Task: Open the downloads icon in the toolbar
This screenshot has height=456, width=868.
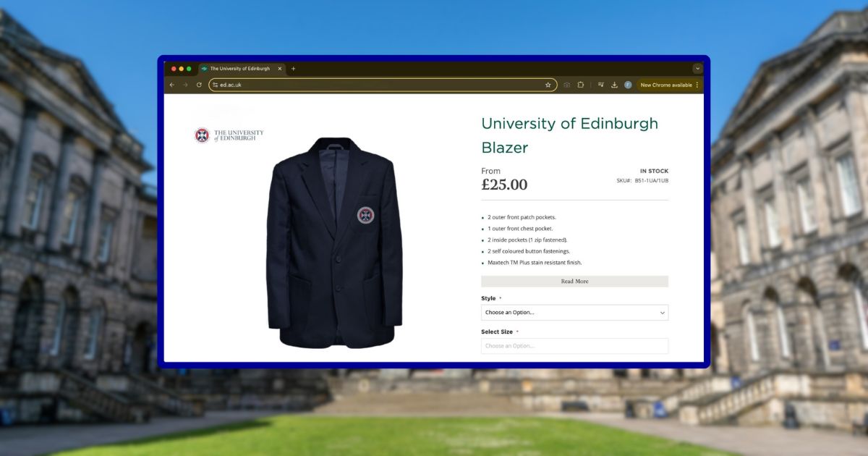Action: coord(614,85)
